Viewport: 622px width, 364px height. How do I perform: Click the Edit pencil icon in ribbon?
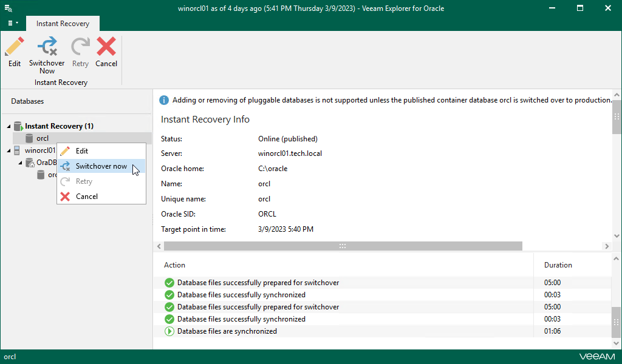15,47
